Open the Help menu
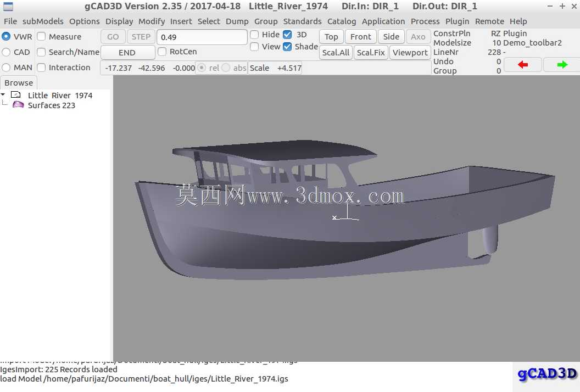This screenshot has height=392, width=580. tap(518, 21)
